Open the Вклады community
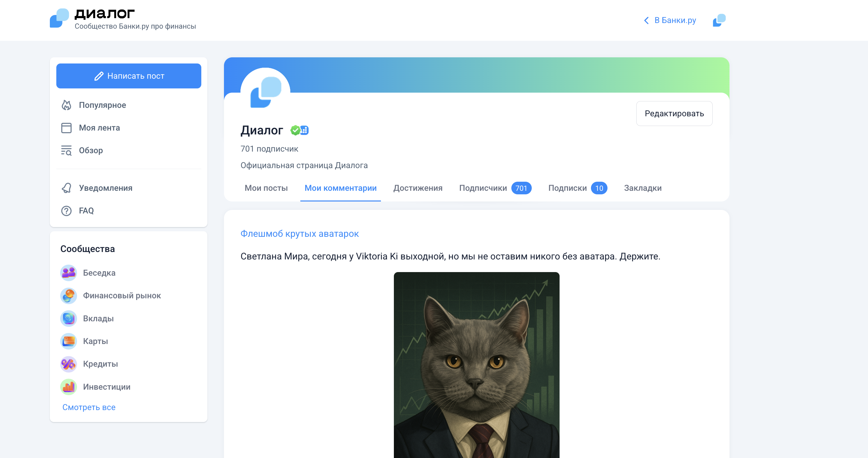This screenshot has height=458, width=868. click(98, 319)
